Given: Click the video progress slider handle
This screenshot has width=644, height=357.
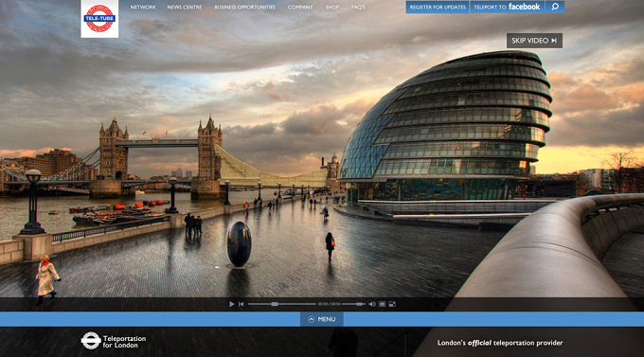Looking at the screenshot, I should 275,304.
